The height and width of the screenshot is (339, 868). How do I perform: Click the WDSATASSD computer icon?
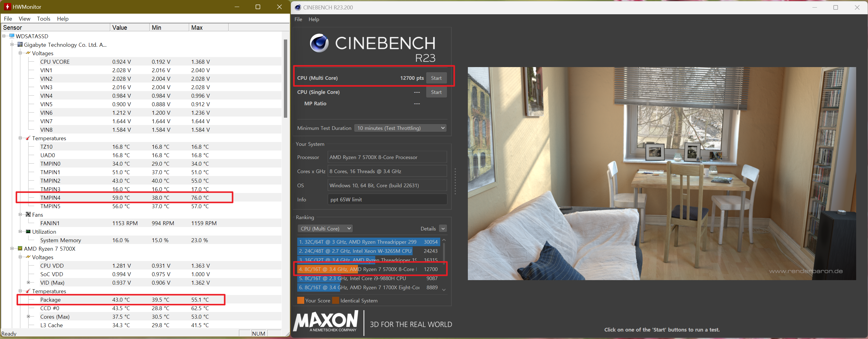(x=12, y=36)
